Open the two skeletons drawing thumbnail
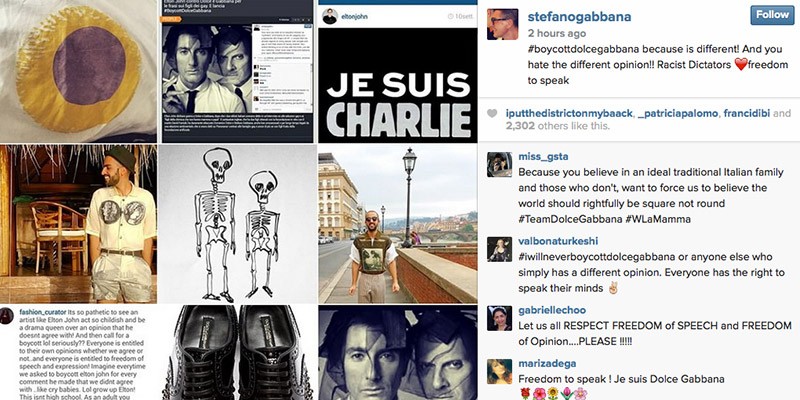Screen dimensions: 800x400 [x=237, y=223]
